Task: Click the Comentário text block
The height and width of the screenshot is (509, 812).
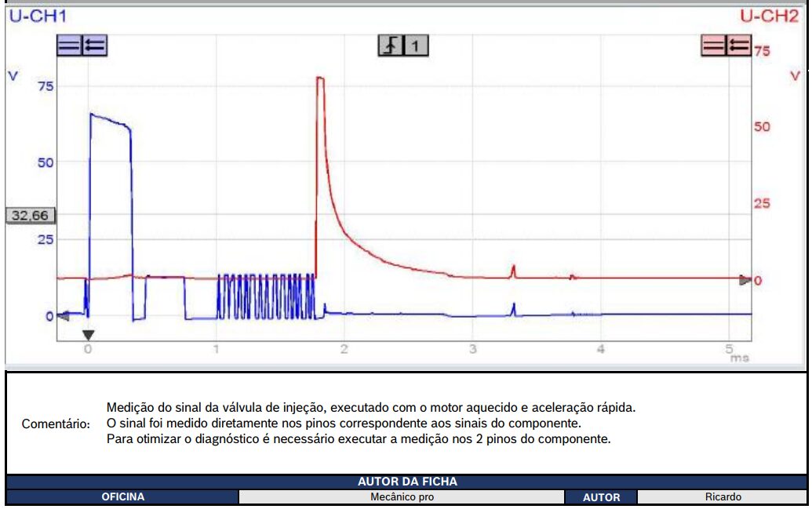Action: point(358,424)
